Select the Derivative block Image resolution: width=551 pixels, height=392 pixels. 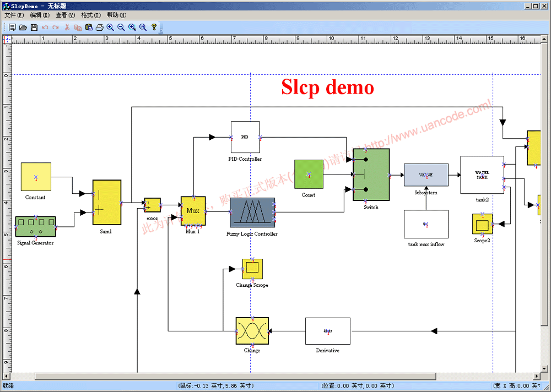(327, 331)
